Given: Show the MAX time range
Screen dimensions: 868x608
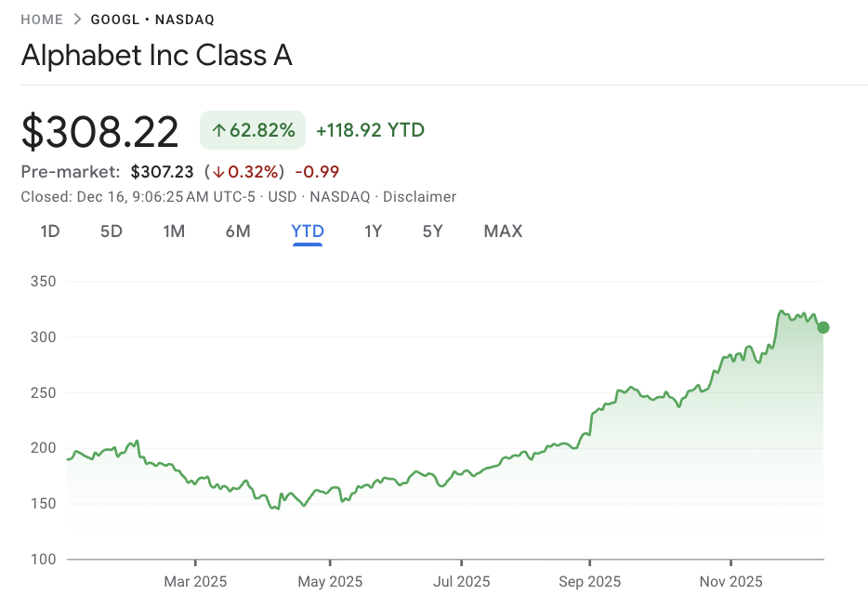Looking at the screenshot, I should [503, 231].
